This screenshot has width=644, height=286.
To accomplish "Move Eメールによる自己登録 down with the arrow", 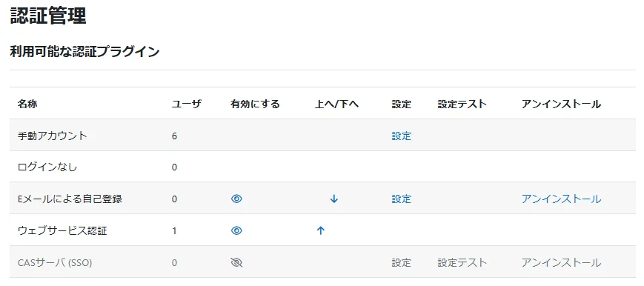I will 334,199.
